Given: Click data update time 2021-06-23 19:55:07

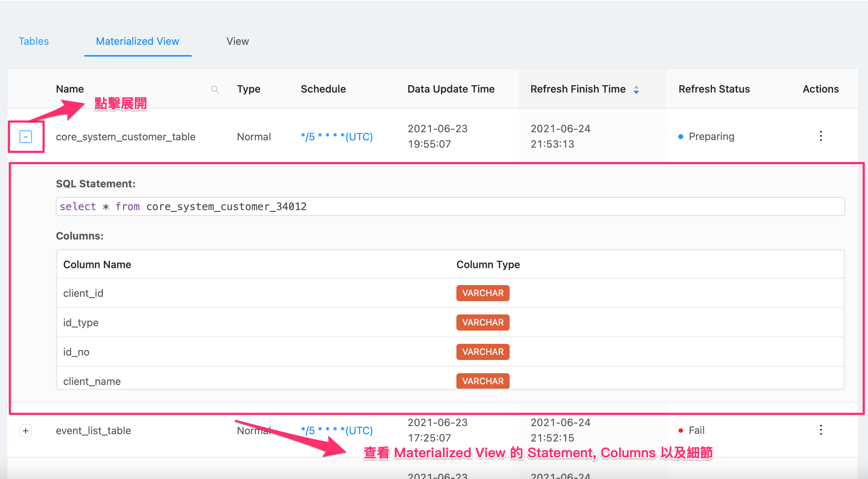Looking at the screenshot, I should [437, 136].
